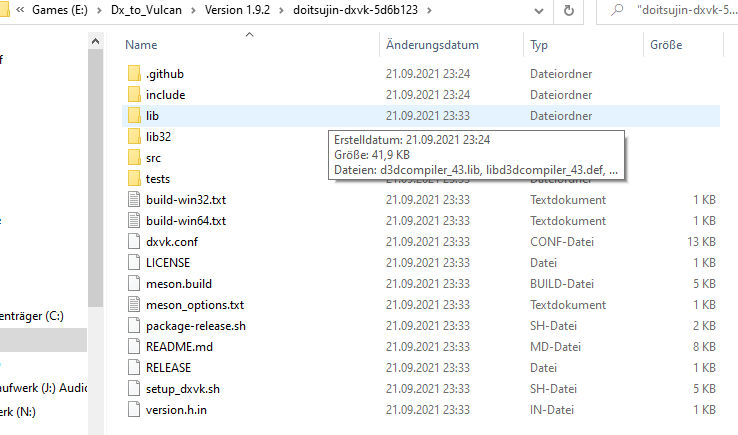The width and height of the screenshot is (738, 435).
Task: Click the meson.build file icon
Action: pyautogui.click(x=134, y=283)
